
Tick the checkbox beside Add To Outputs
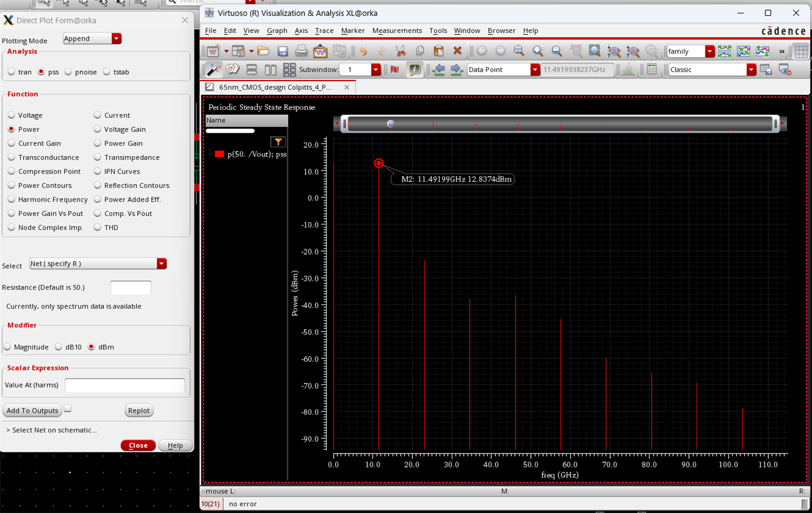click(x=68, y=408)
